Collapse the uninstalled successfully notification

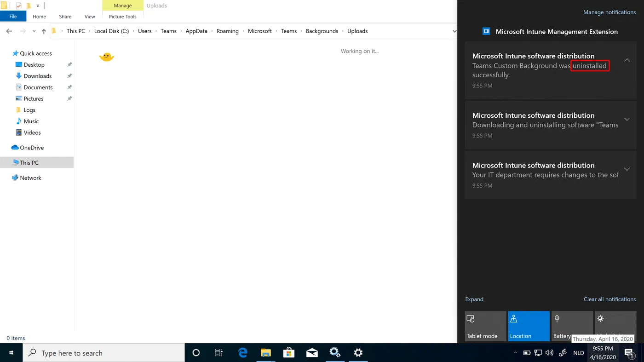point(627,60)
